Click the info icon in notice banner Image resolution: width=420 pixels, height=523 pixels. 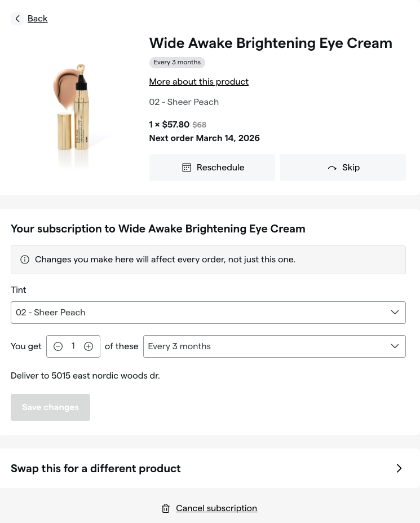[25, 260]
